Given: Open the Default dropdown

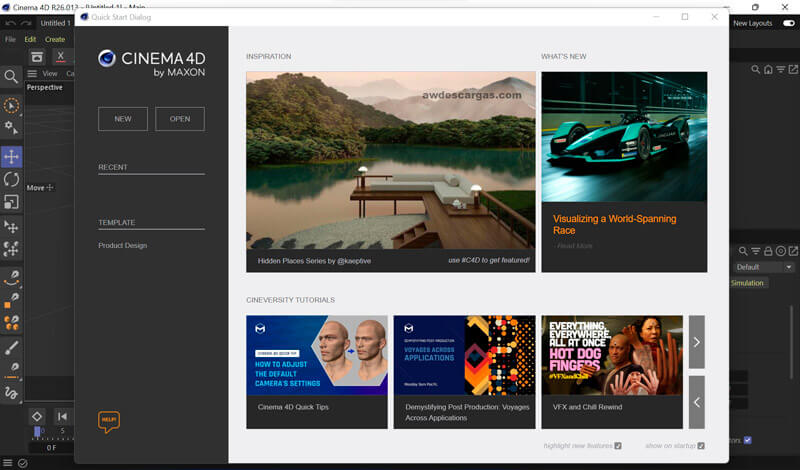Looking at the screenshot, I should tap(764, 267).
